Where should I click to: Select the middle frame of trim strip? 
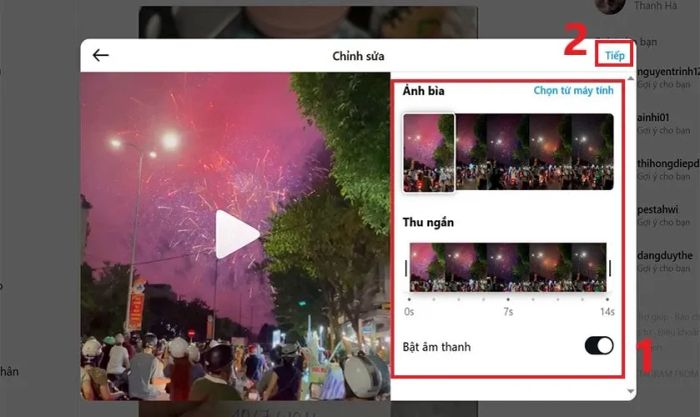tap(508, 268)
